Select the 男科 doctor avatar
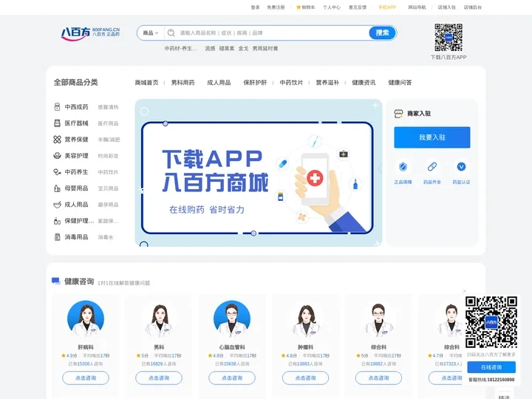Screen dimensions: 532x399 [159, 319]
